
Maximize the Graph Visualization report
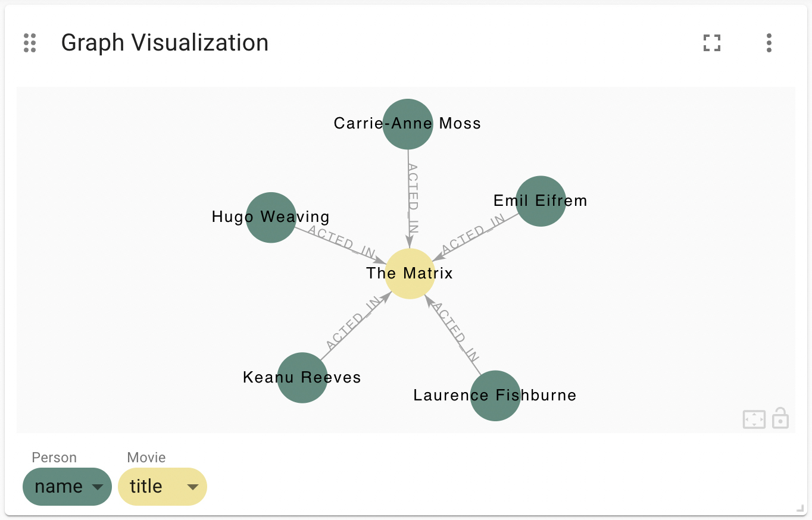(x=712, y=43)
